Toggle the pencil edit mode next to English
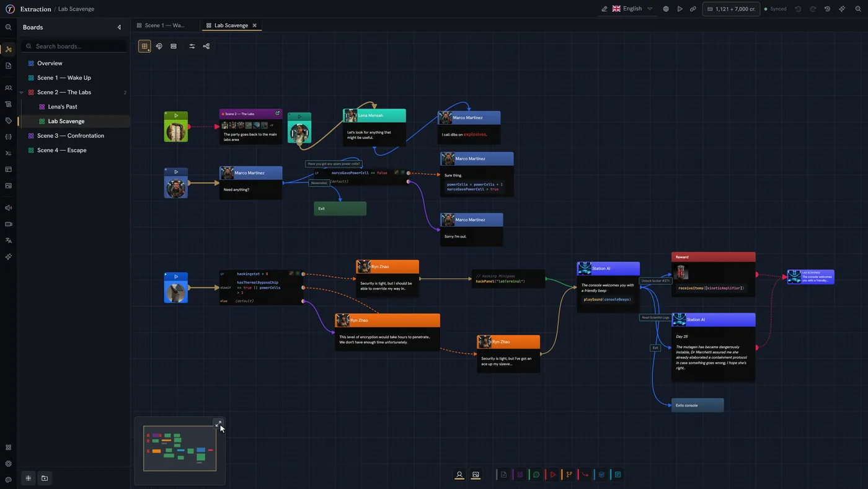 tap(604, 9)
